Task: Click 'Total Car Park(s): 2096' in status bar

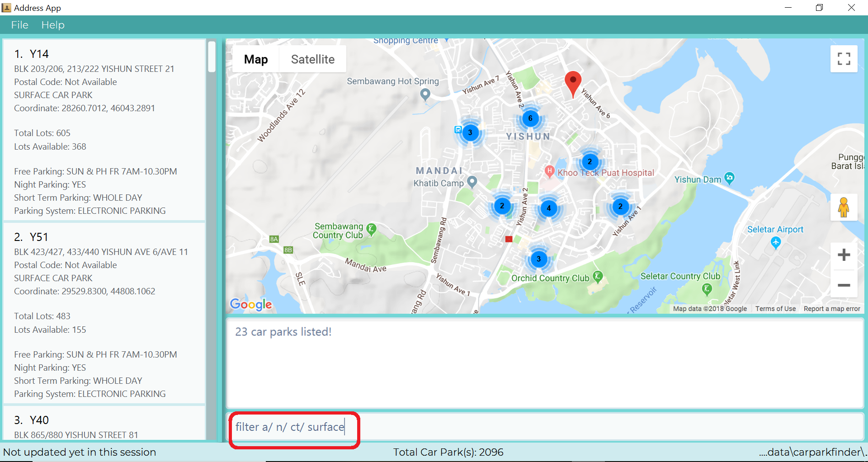Action: pos(448,452)
